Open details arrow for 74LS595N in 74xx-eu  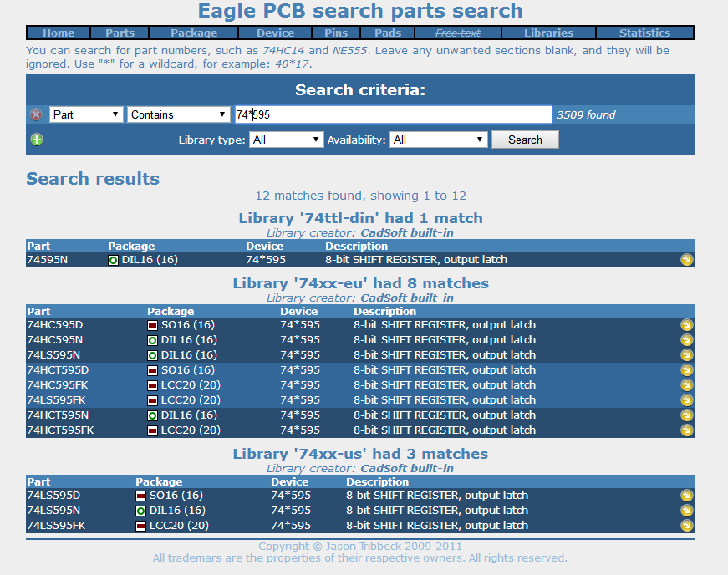coord(686,354)
